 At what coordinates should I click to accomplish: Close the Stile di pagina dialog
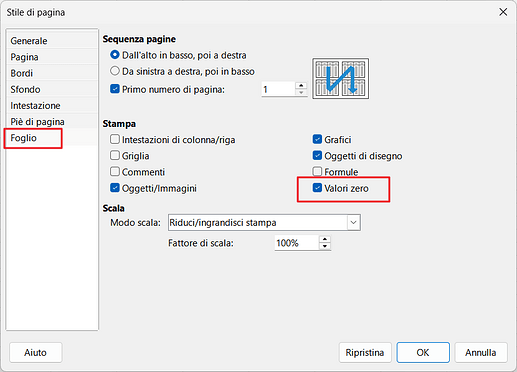tap(503, 12)
